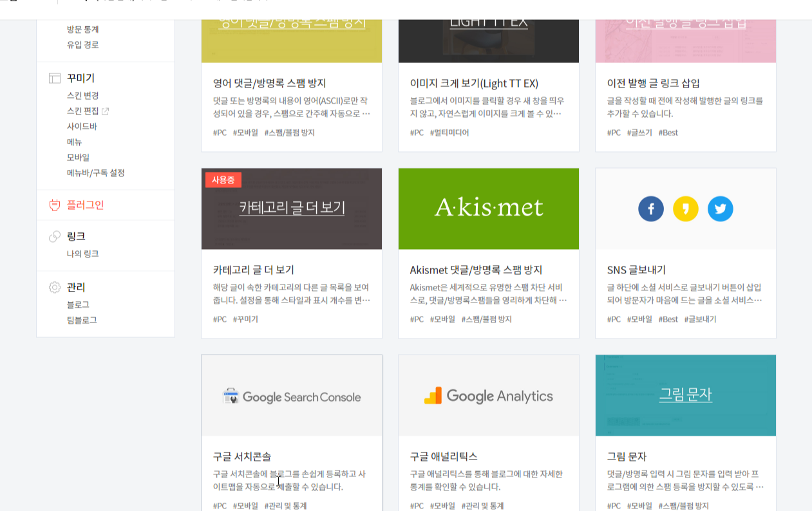Click the external link icon beside 스킨 편집
This screenshot has height=511, width=812.
(x=106, y=111)
